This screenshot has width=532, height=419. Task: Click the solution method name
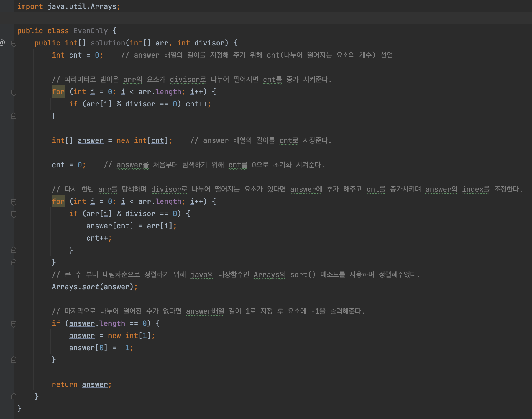108,43
